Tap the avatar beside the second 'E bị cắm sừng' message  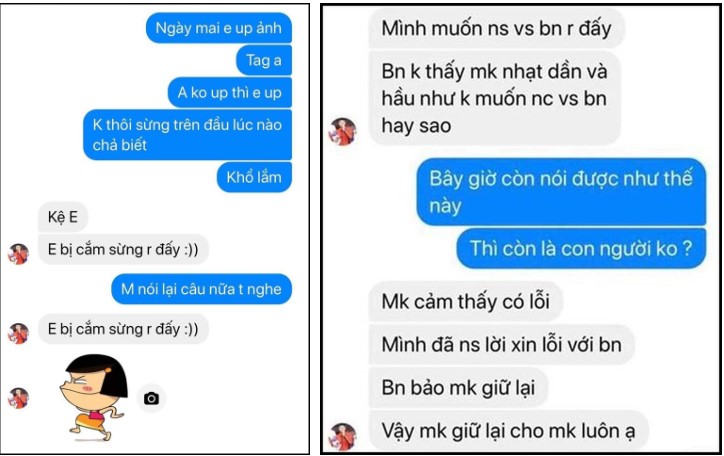click(18, 333)
